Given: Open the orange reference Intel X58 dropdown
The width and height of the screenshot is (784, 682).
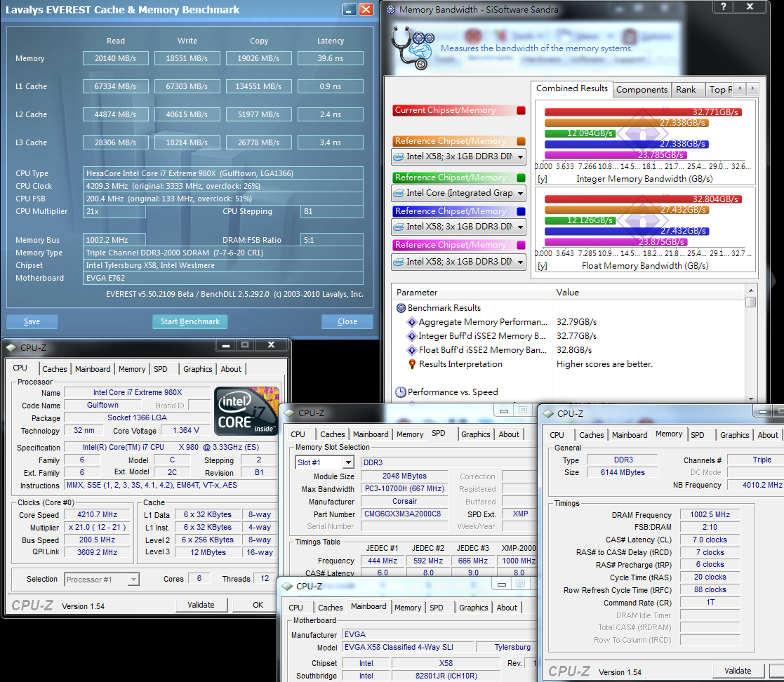Looking at the screenshot, I should tap(520, 156).
